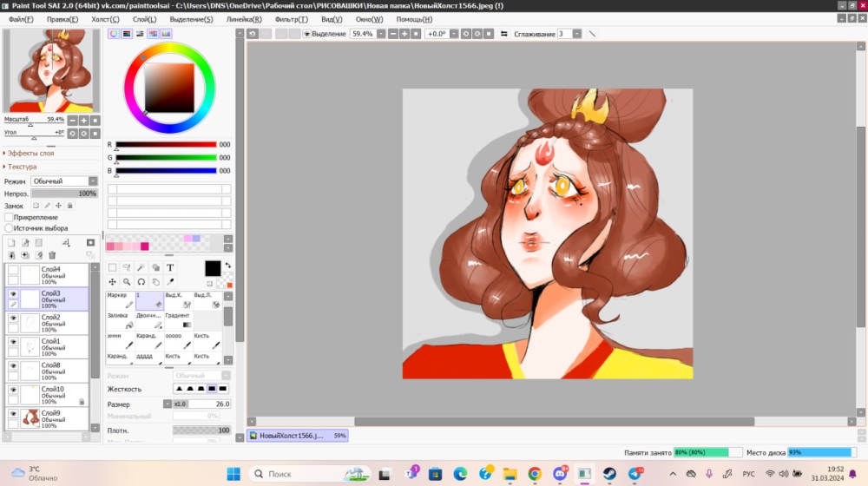Open the RGB sliders panel icon
868x486 pixels.
click(x=127, y=34)
